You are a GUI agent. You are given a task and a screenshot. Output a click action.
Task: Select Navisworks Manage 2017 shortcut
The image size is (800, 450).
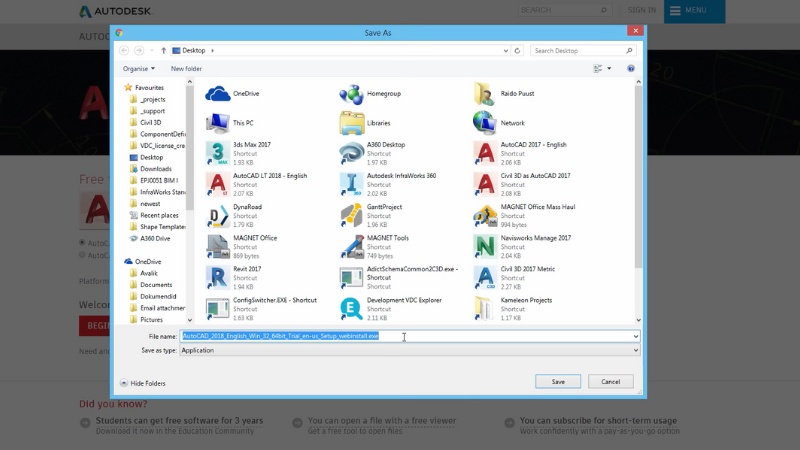(522, 246)
